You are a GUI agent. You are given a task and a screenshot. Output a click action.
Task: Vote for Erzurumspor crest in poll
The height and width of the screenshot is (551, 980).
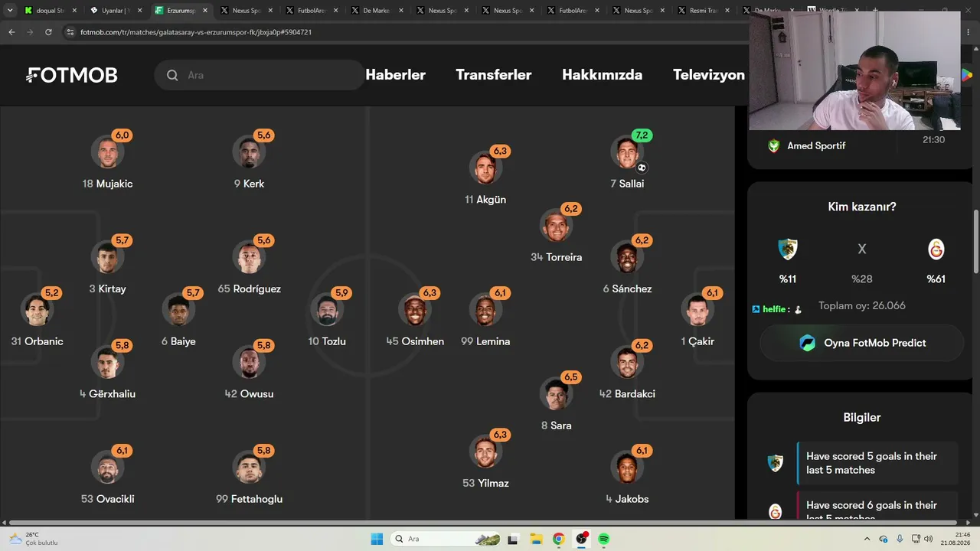pos(787,249)
